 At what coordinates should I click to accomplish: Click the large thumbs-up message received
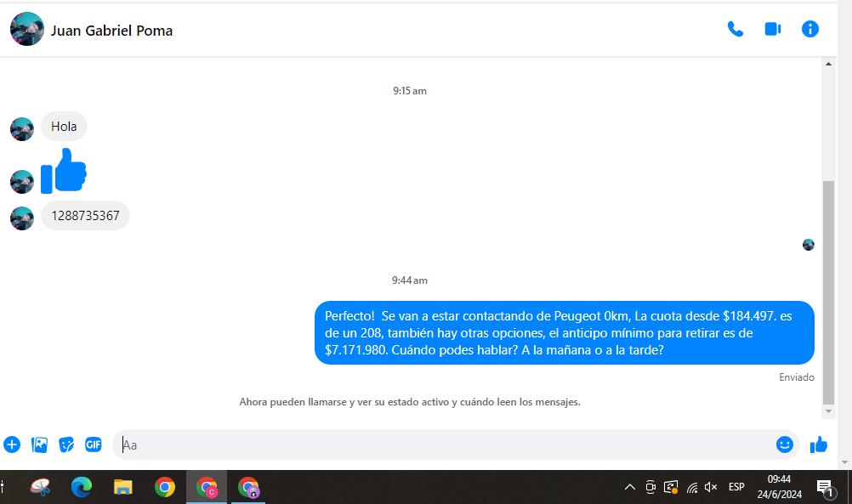click(x=64, y=171)
